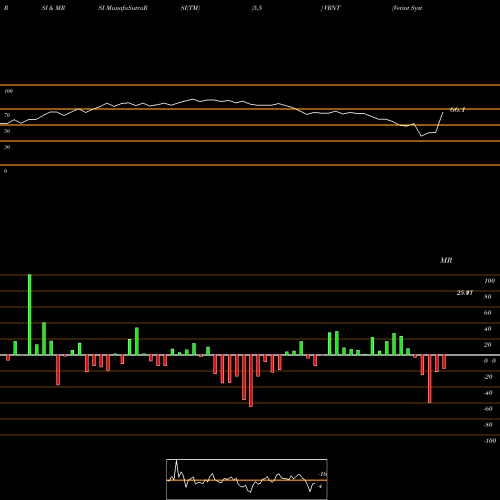Click the 66.1 RSI value label
This screenshot has height=500, width=500.
pos(457,109)
